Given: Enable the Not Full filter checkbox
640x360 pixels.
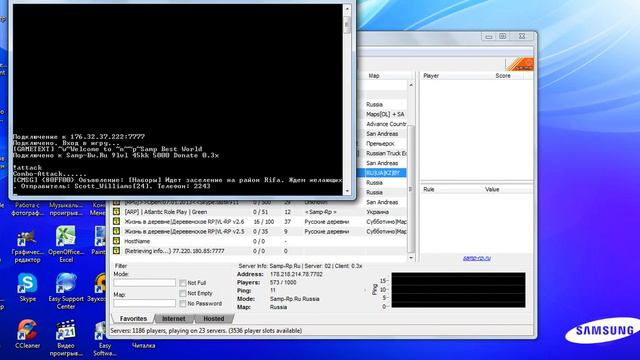Looking at the screenshot, I should 183,283.
